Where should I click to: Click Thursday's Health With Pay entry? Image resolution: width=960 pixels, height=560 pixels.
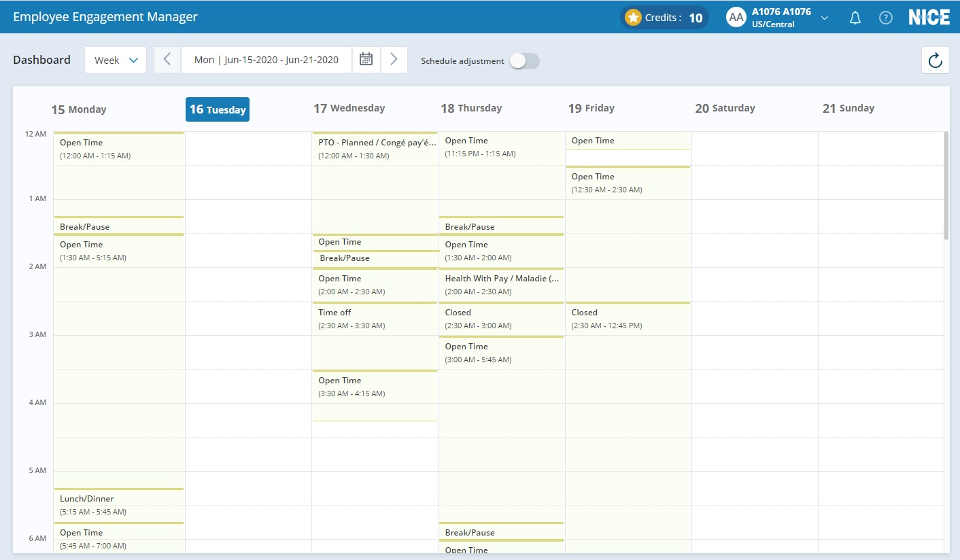point(501,285)
